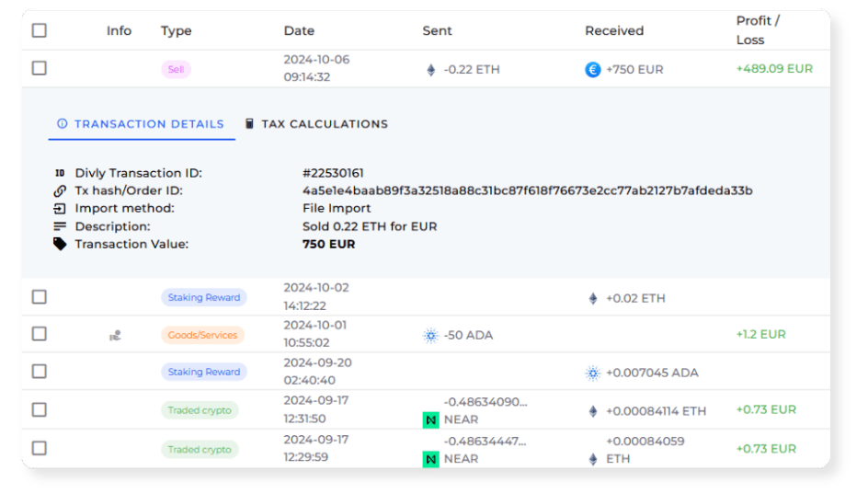The height and width of the screenshot is (494, 868).
Task: Switch to the Tax Calculations tab
Action: [x=316, y=124]
